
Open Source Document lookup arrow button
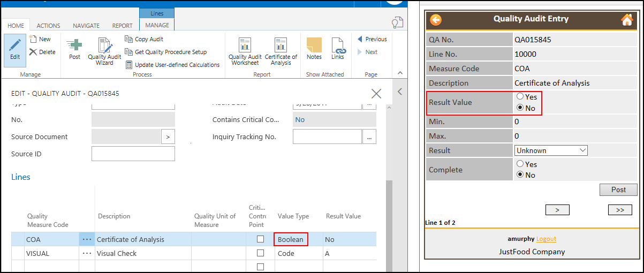[168, 137]
